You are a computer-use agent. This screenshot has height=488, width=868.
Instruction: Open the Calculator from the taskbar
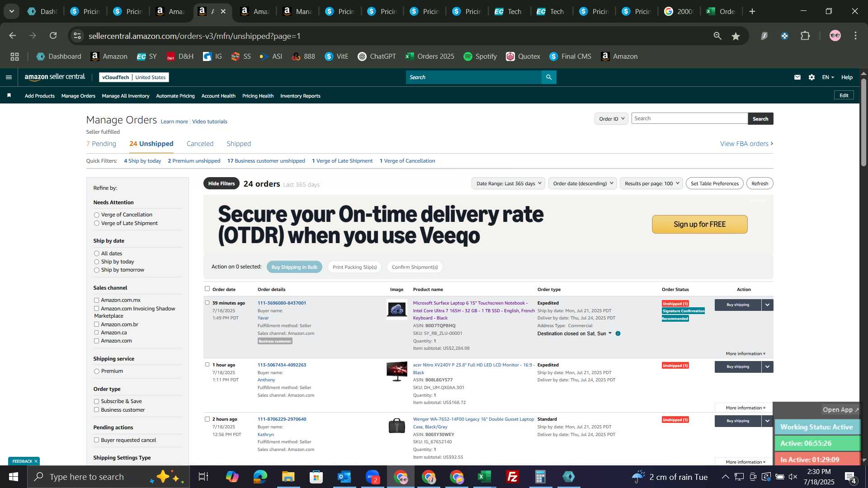(541, 477)
